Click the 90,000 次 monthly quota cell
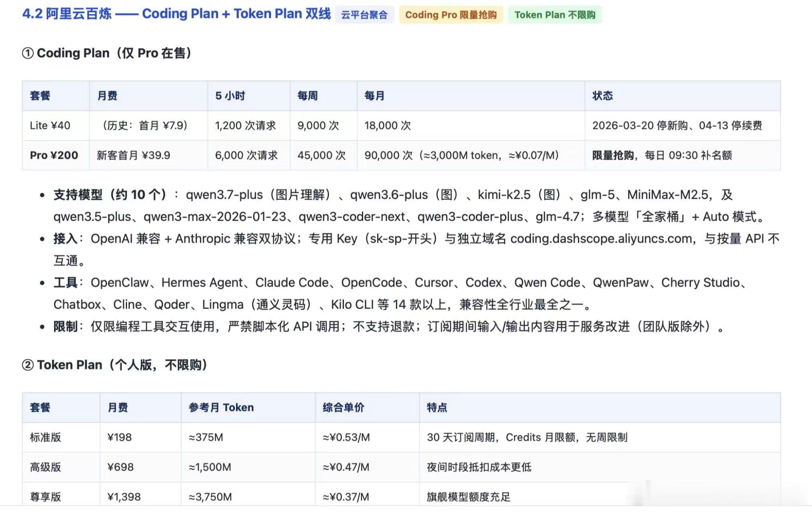812x513 pixels. [471, 155]
